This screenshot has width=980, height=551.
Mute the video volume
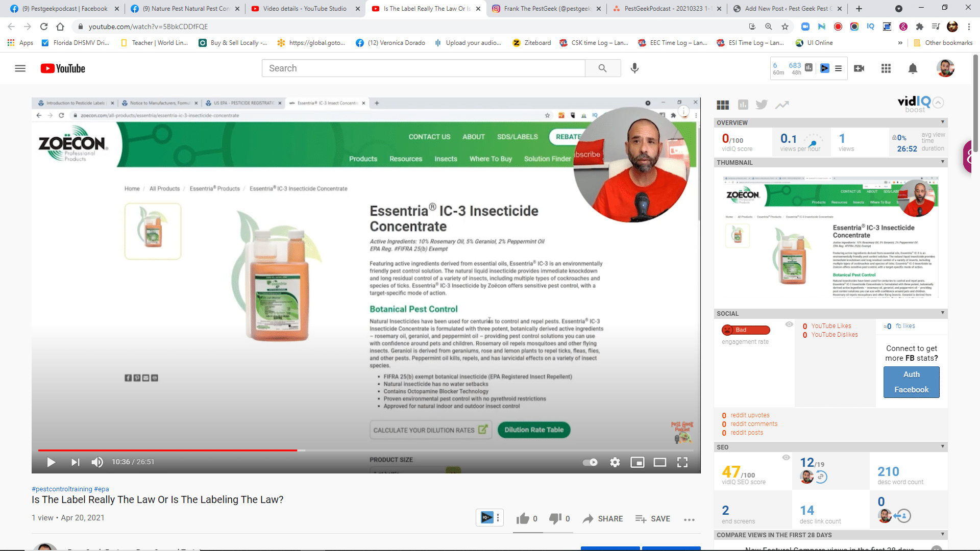[x=97, y=462]
